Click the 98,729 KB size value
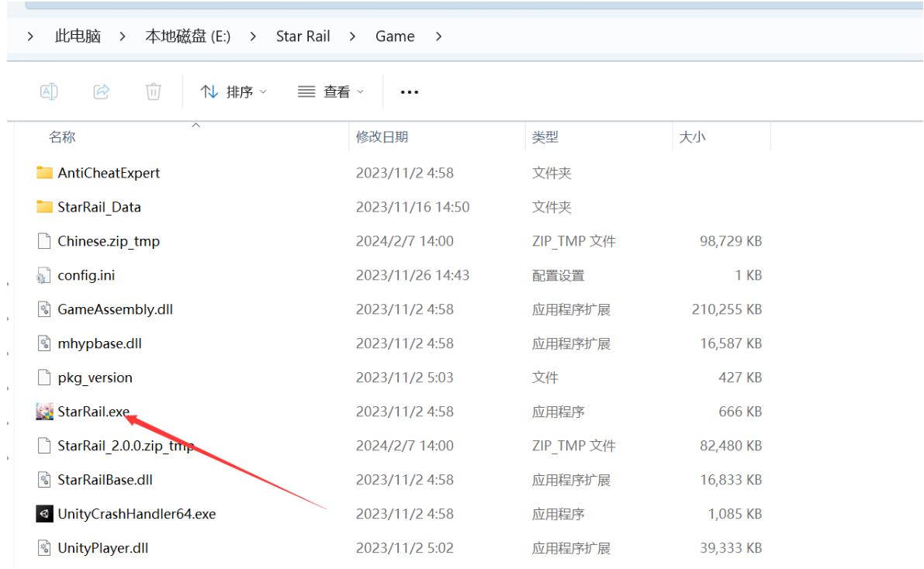This screenshot has height=569, width=924. pyautogui.click(x=731, y=241)
